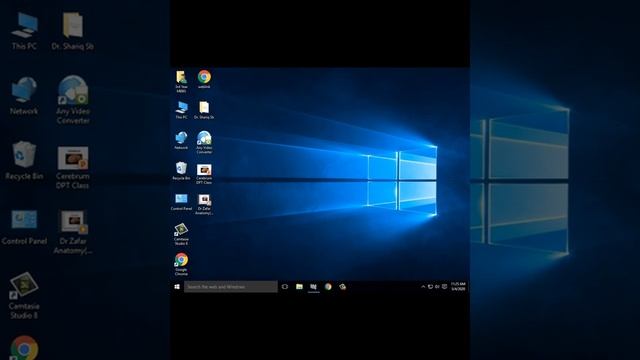Select the Network icon in the centered desktop
Image resolution: width=640 pixels, height=360 pixels.
click(x=181, y=140)
